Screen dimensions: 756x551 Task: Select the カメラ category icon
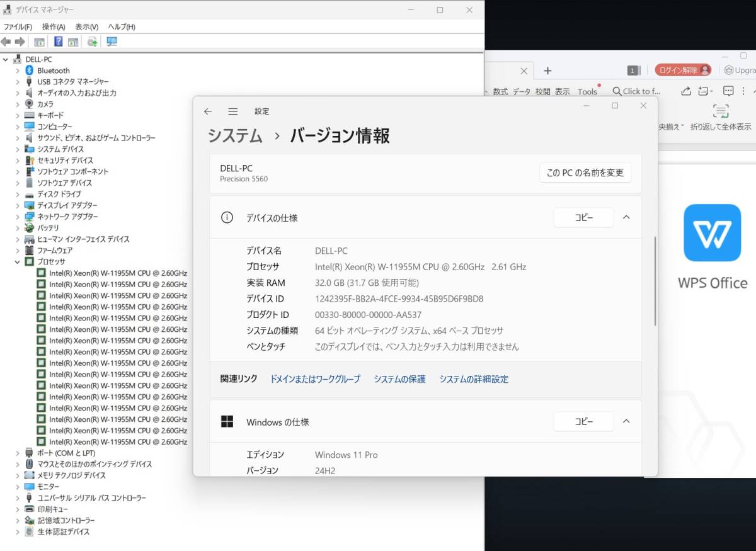[x=29, y=104]
